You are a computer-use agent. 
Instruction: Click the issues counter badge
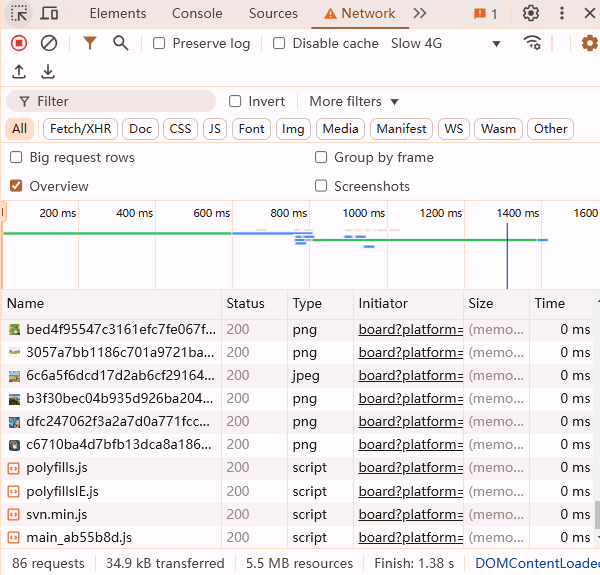point(485,14)
